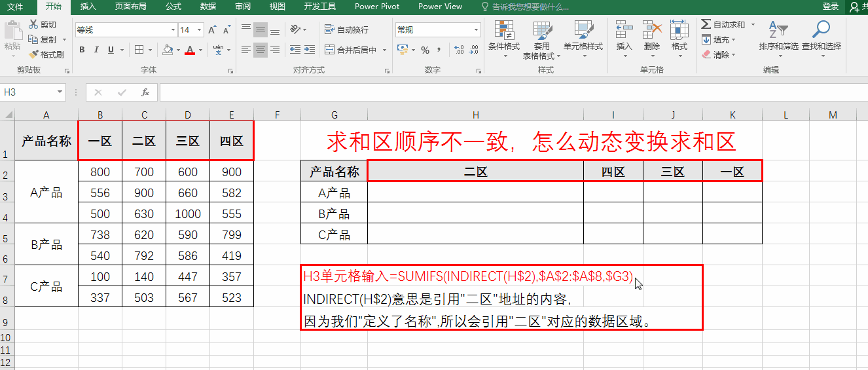The image size is (868, 370).
Task: Align cell text to the right
Action: coord(275,50)
